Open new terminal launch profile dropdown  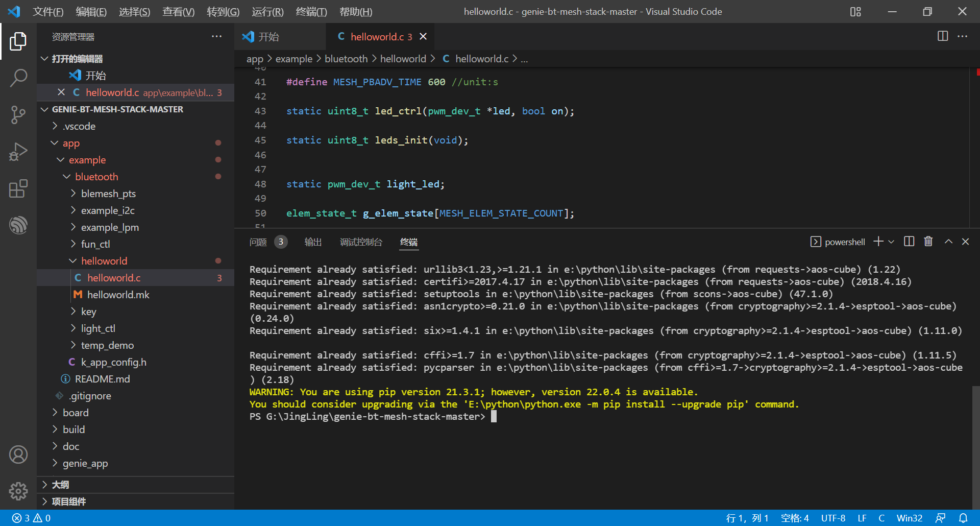click(x=892, y=242)
